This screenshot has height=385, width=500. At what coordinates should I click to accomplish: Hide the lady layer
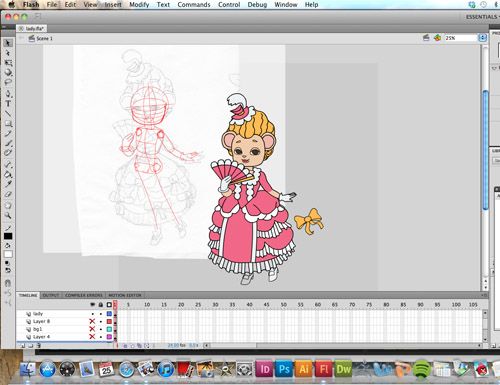pyautogui.click(x=92, y=314)
